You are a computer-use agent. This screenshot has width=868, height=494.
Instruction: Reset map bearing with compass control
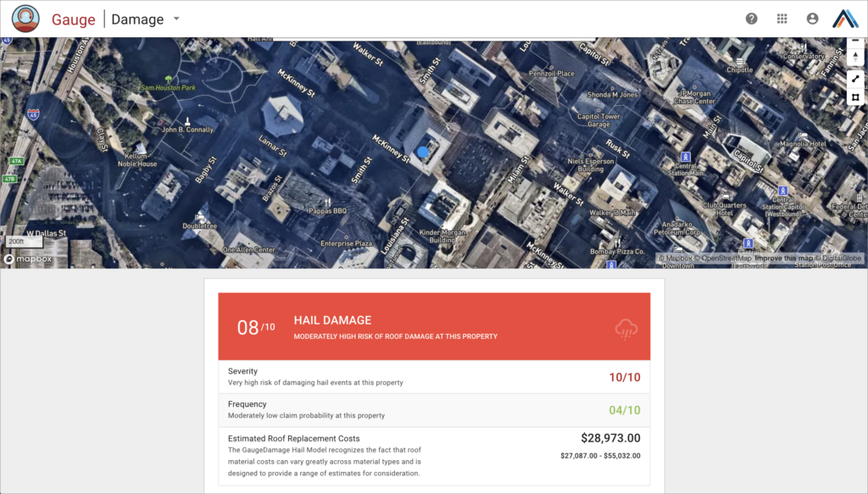click(x=855, y=57)
